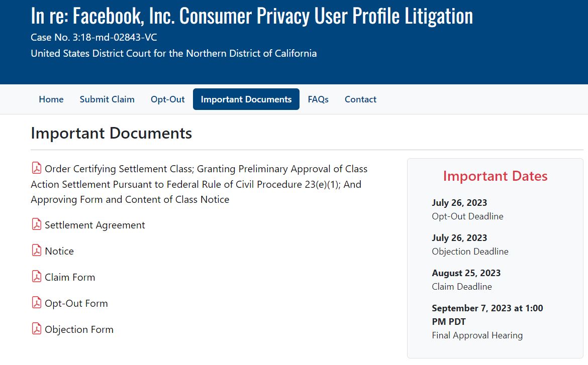Open the Objection Form document link

79,330
